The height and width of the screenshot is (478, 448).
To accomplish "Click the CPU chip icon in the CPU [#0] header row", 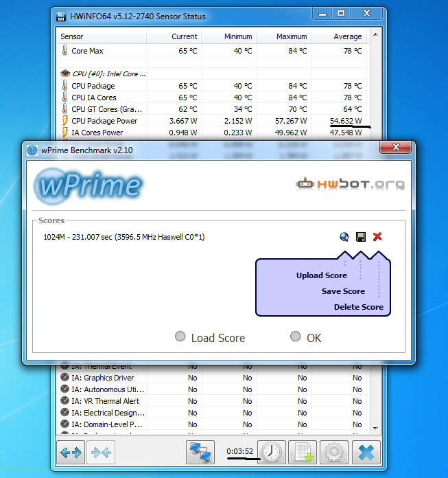I will tap(65, 73).
